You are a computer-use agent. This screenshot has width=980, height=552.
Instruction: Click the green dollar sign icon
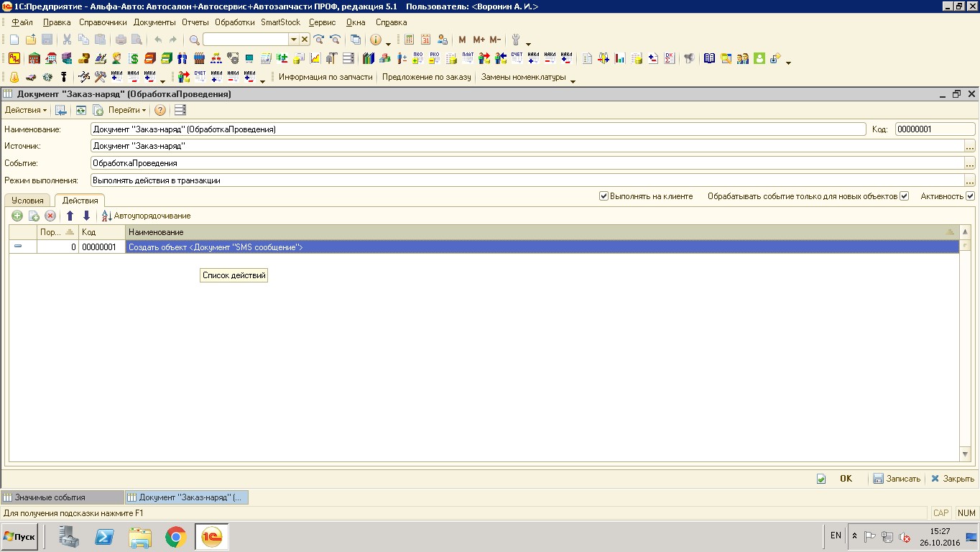click(134, 59)
